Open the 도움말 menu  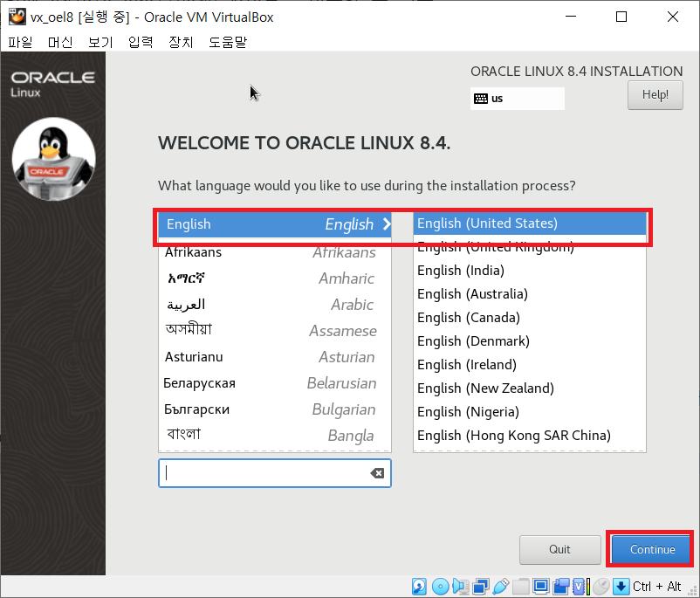point(228,42)
